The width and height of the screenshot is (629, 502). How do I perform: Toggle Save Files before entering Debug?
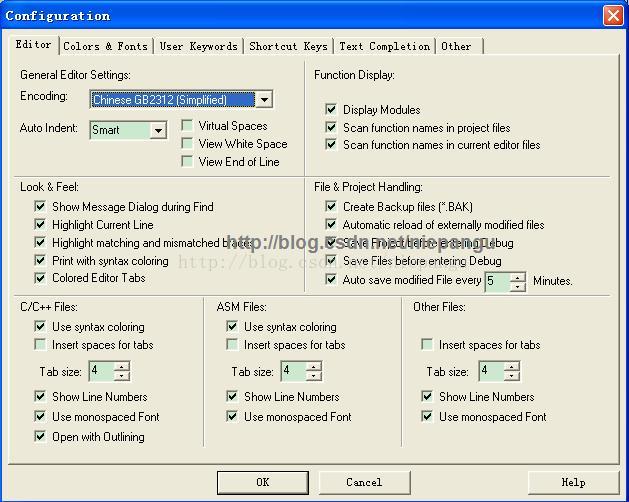pyautogui.click(x=331, y=260)
